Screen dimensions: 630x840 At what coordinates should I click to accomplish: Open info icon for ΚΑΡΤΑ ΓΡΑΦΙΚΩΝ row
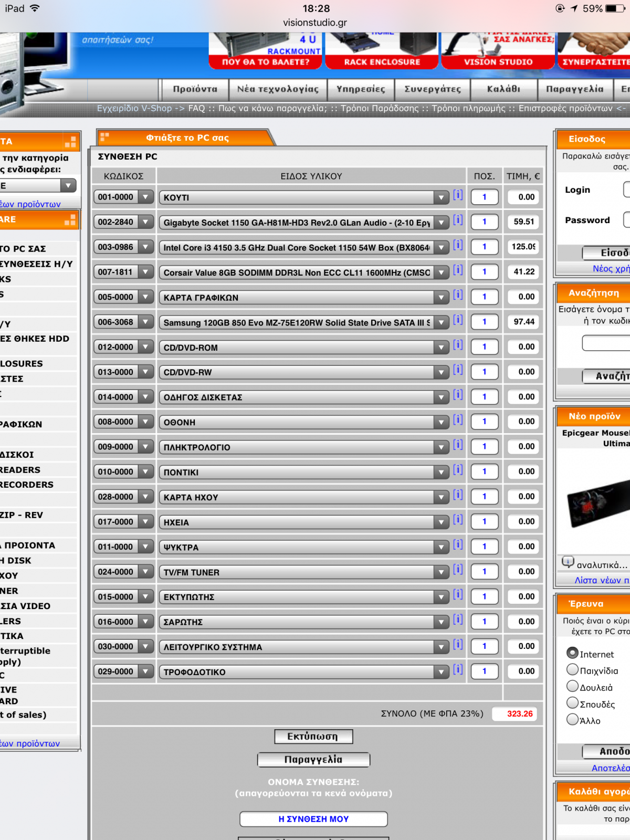point(458,295)
